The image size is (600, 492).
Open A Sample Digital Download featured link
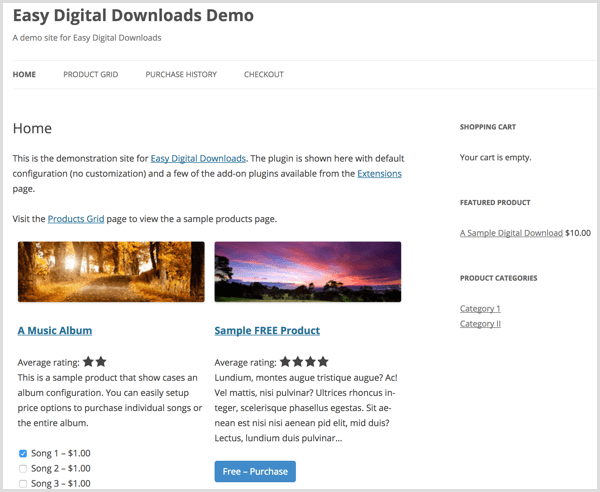511,233
